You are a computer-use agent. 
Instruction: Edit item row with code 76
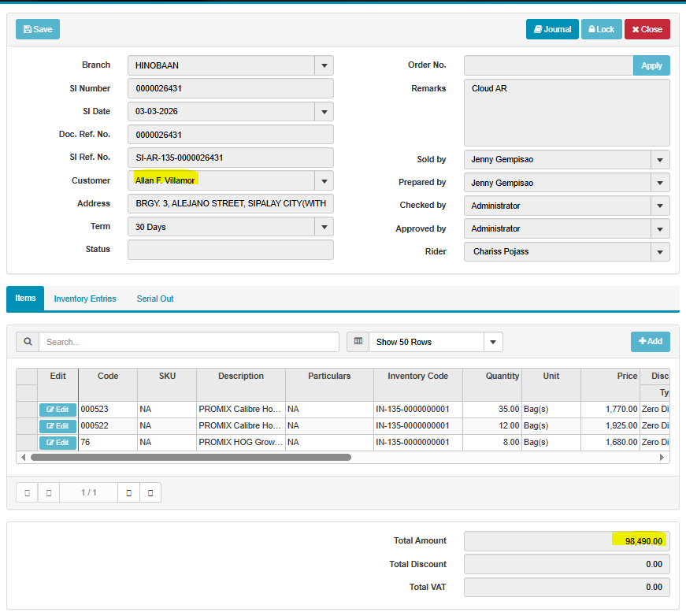pyautogui.click(x=57, y=443)
